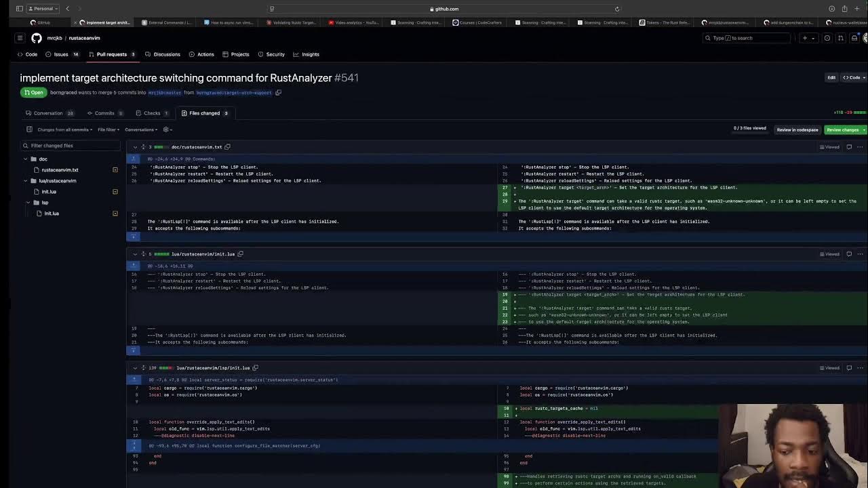Open GitHub issues shortcut icon in header
868x488 pixels.
tap(827, 38)
